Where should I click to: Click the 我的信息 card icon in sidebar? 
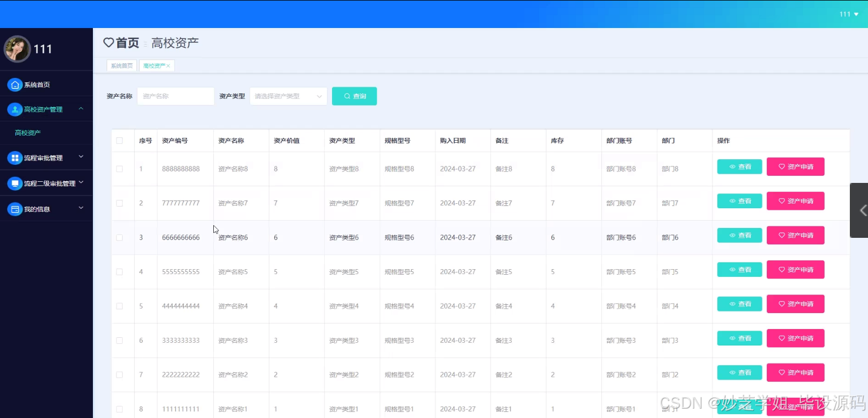(15, 209)
